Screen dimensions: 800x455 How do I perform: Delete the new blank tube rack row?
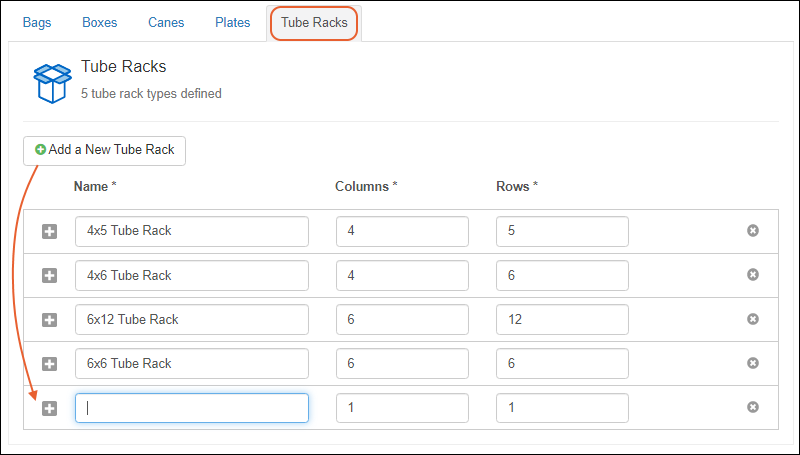point(753,407)
